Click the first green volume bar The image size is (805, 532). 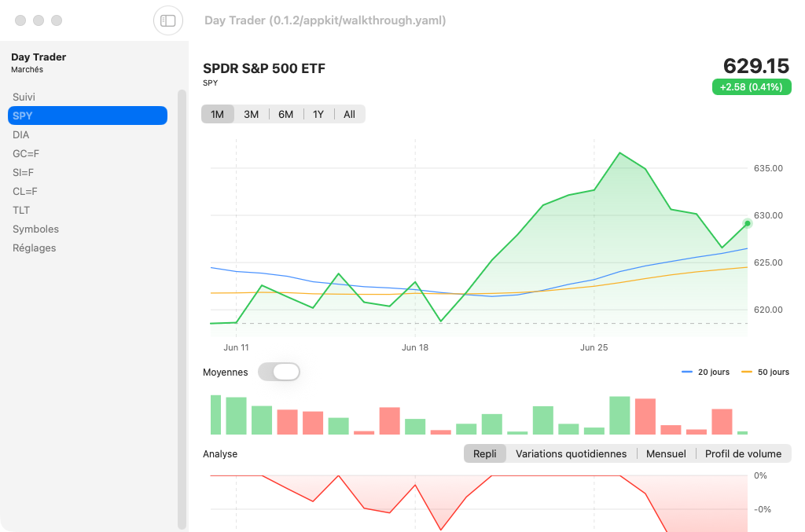215,414
